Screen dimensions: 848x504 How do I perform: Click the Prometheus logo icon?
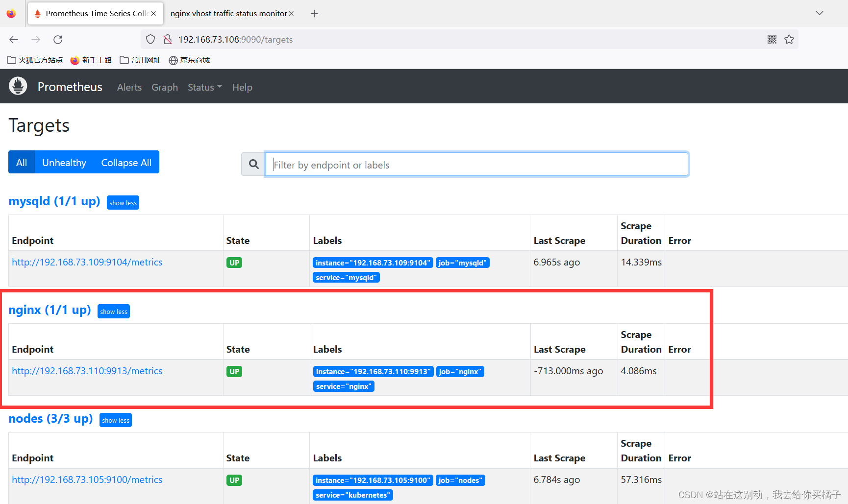18,86
